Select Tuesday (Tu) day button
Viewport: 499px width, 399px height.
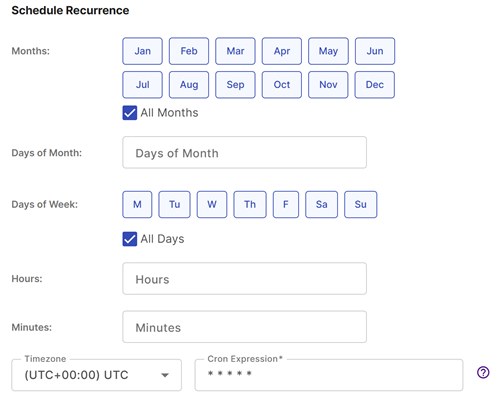pyautogui.click(x=174, y=204)
